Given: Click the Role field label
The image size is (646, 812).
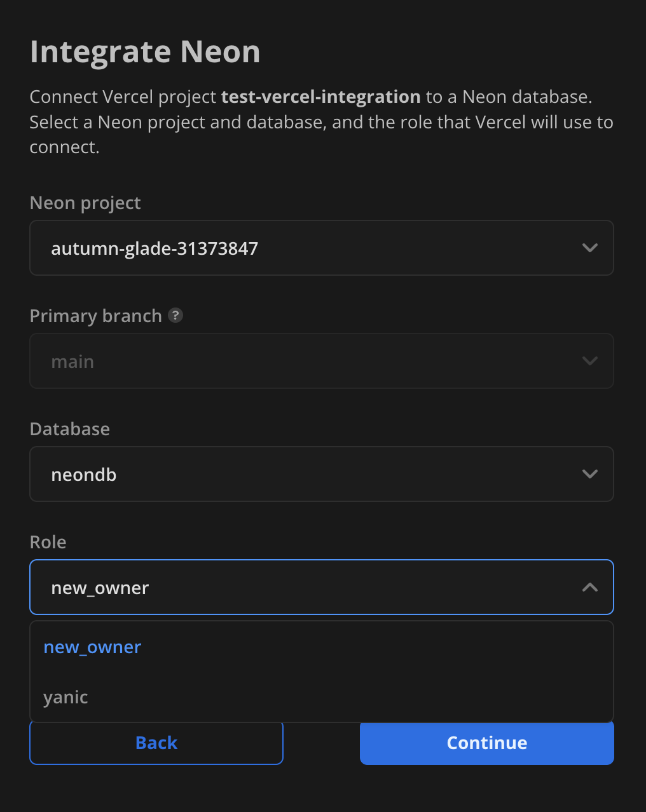Looking at the screenshot, I should click(x=48, y=542).
